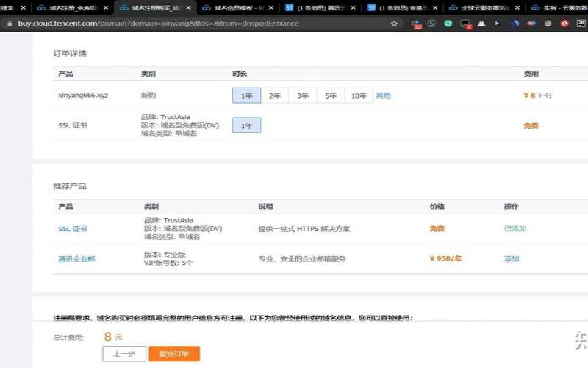Viewport: 588px width, 368px height.
Task: Select the 域名注册购买 tab
Action: 154,7
